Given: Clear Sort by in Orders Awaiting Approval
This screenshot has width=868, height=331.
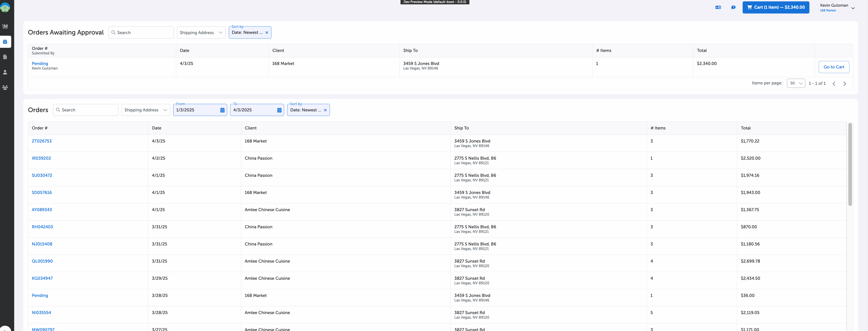Looking at the screenshot, I should (267, 33).
